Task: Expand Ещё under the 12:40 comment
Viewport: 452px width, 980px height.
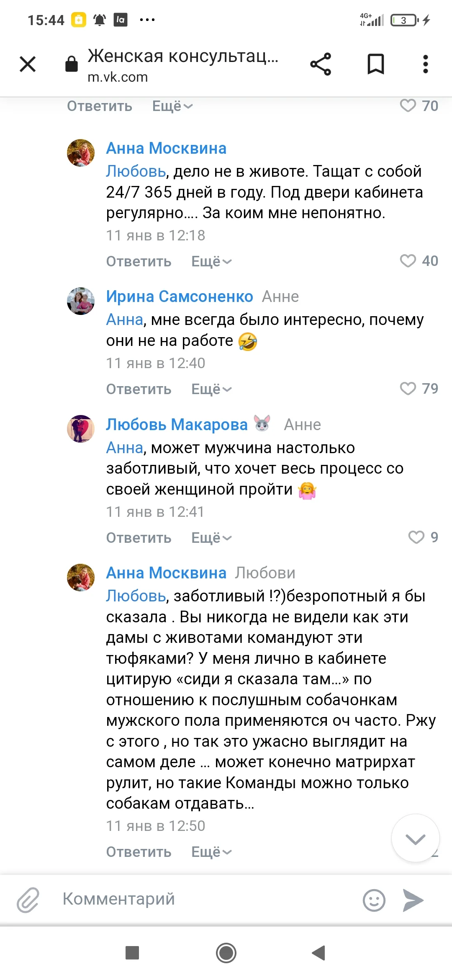Action: click(211, 389)
